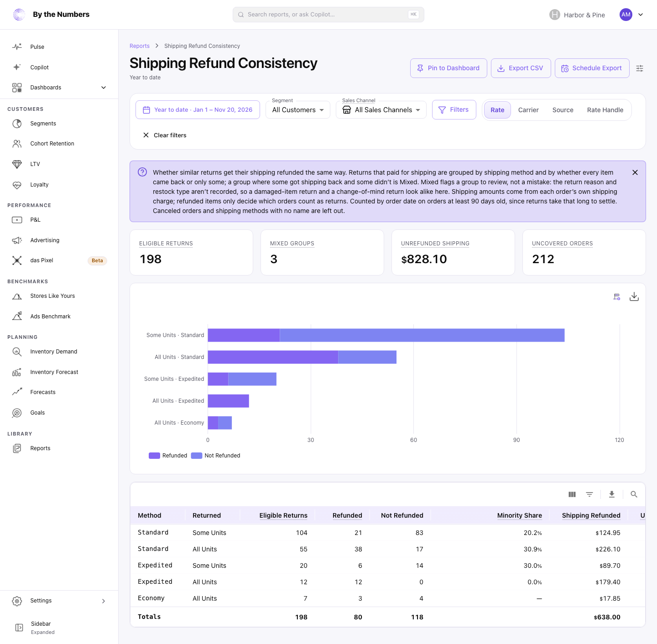
Task: Open the Year to date date-range picker
Action: coord(198,110)
